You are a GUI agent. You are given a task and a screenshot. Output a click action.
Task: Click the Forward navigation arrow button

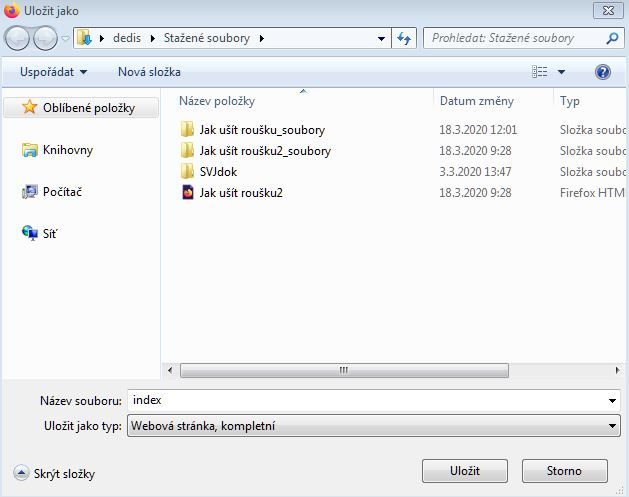pyautogui.click(x=45, y=39)
